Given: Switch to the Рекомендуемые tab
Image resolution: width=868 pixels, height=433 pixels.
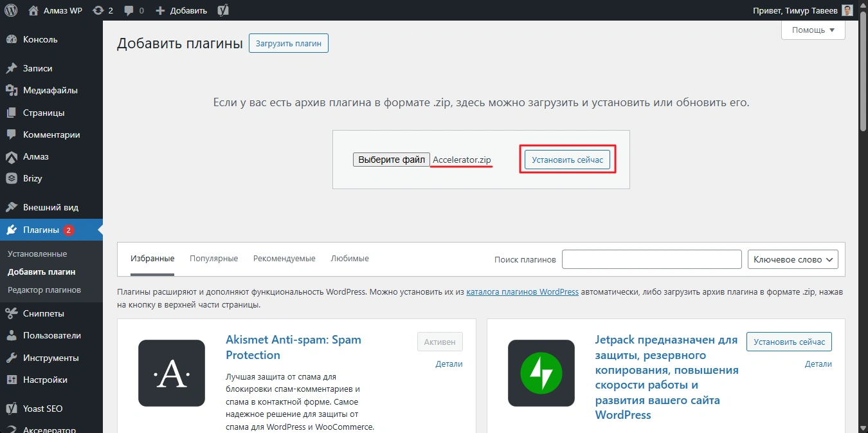Looking at the screenshot, I should pyautogui.click(x=284, y=259).
